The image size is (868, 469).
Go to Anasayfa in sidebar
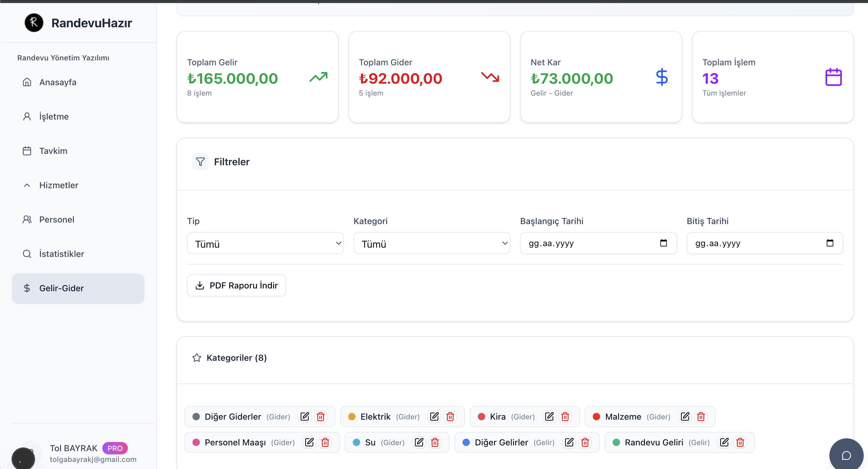[x=58, y=82]
